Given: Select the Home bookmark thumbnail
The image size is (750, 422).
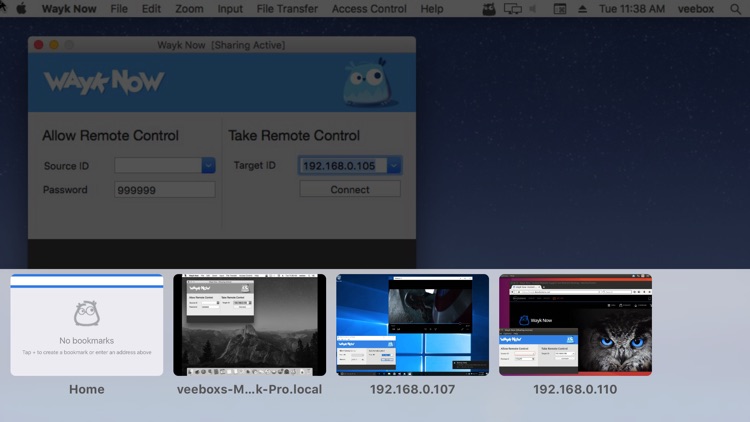Looking at the screenshot, I should click(87, 325).
